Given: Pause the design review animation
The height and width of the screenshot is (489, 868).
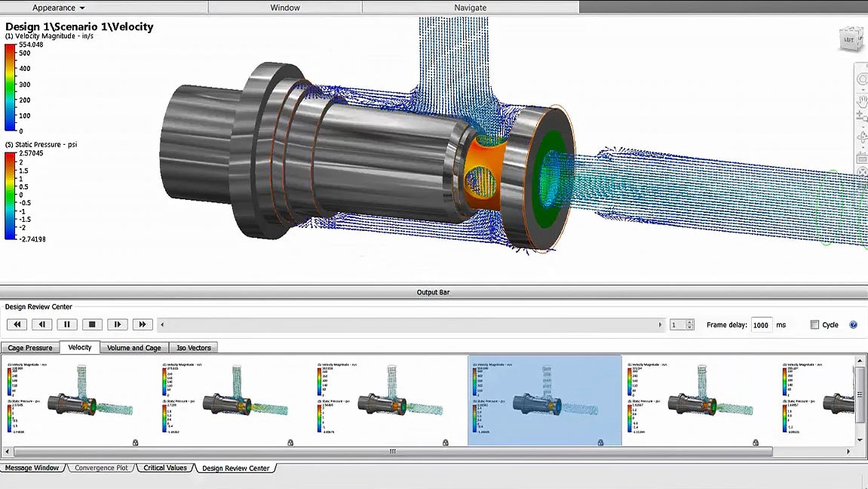Looking at the screenshot, I should 67,324.
